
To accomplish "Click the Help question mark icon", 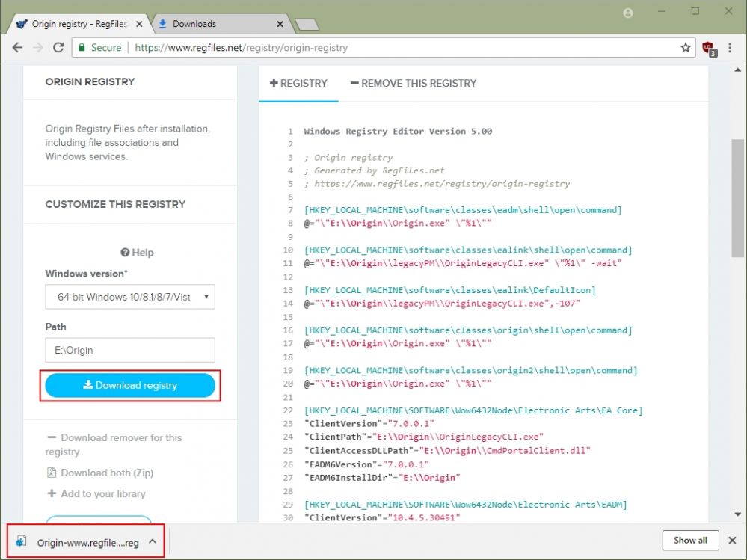I will (125, 253).
